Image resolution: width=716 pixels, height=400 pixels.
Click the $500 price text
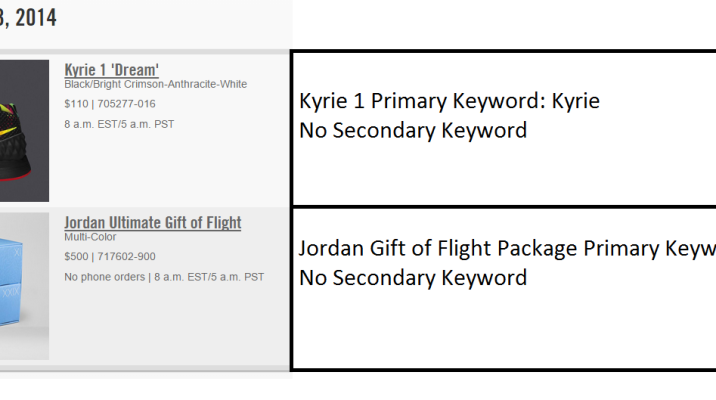[76, 257]
